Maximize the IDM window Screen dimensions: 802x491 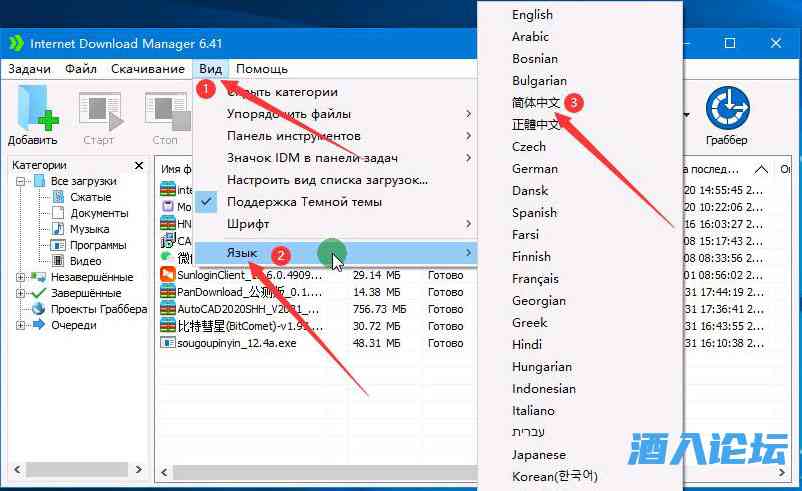coord(730,43)
